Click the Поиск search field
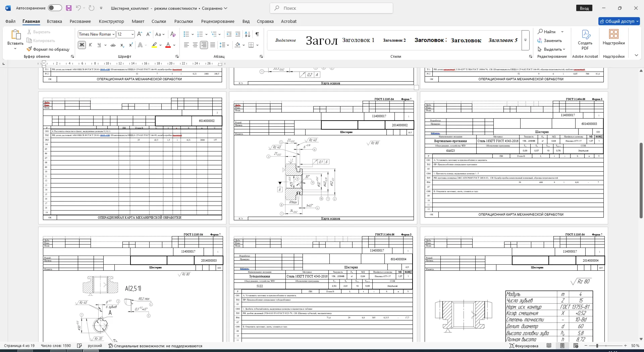This screenshot has width=644, height=352. [331, 8]
